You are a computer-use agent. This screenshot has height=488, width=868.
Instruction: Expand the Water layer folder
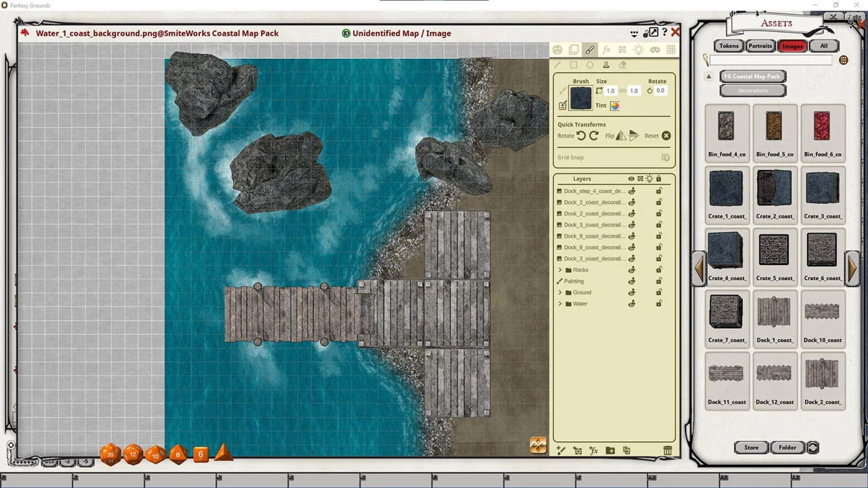(560, 304)
